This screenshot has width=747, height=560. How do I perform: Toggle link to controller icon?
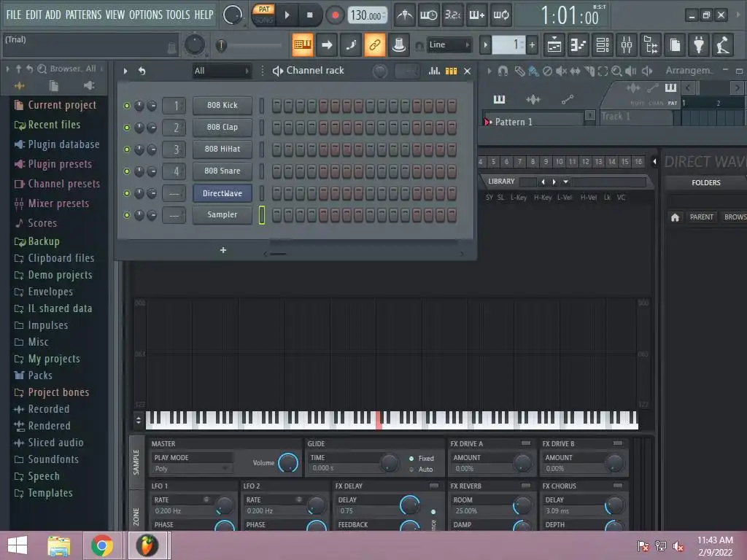click(375, 45)
